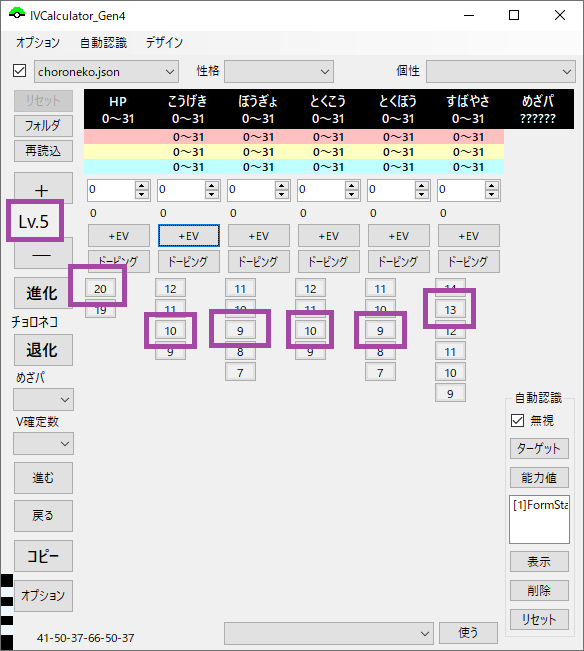Click the +EV button under HP

[119, 236]
